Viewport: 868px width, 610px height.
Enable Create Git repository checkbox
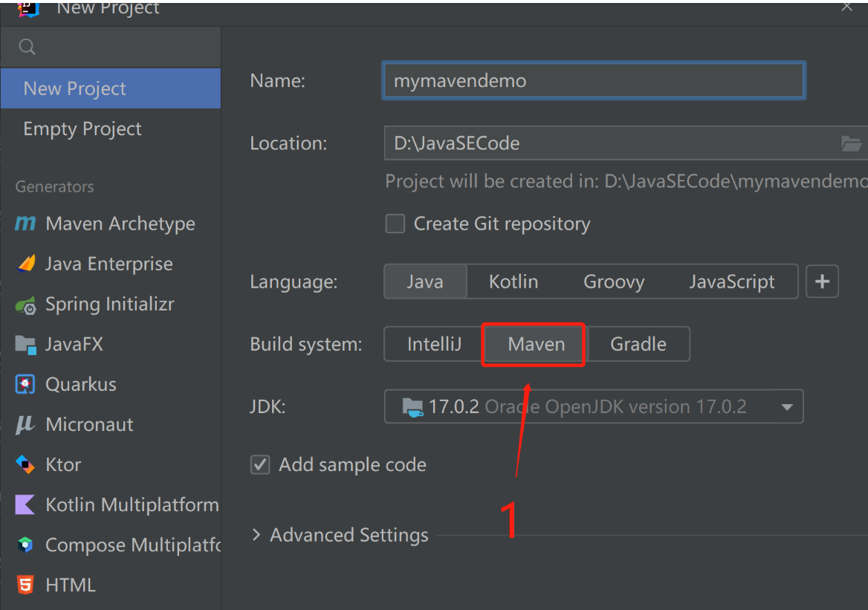tap(395, 224)
